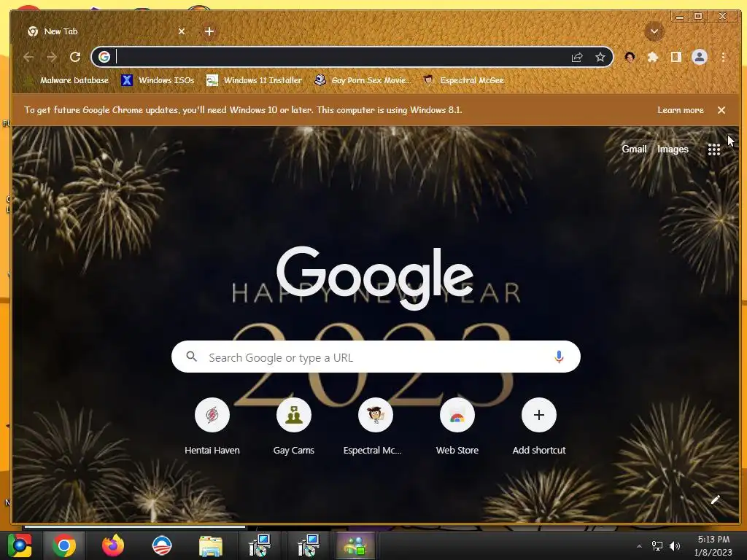Click the Add shortcut button
The image size is (747, 560).
point(539,426)
